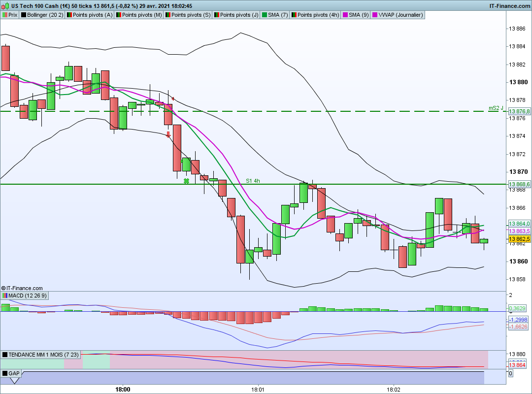Click the 13 863,5 magenta price tag
Image resolution: width=532 pixels, height=394 pixels.
pos(519,231)
